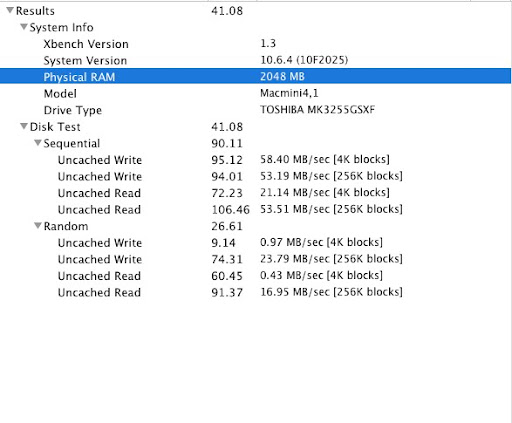The image size is (512, 423).
Task: Select Random Uncached Read scoring 91.37
Action: [x=255, y=292]
